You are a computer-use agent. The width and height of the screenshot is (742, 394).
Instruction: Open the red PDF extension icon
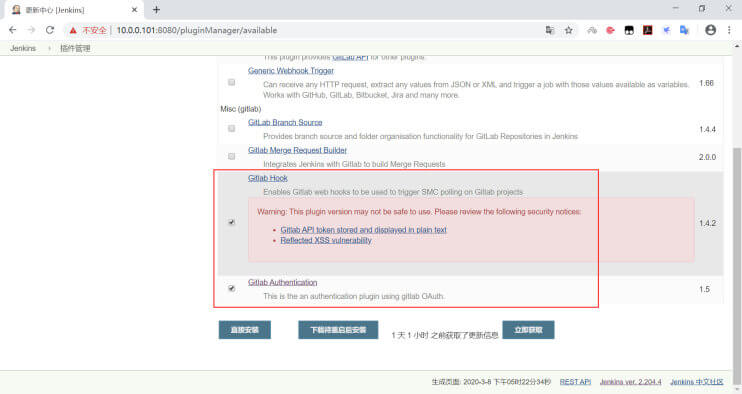[647, 30]
